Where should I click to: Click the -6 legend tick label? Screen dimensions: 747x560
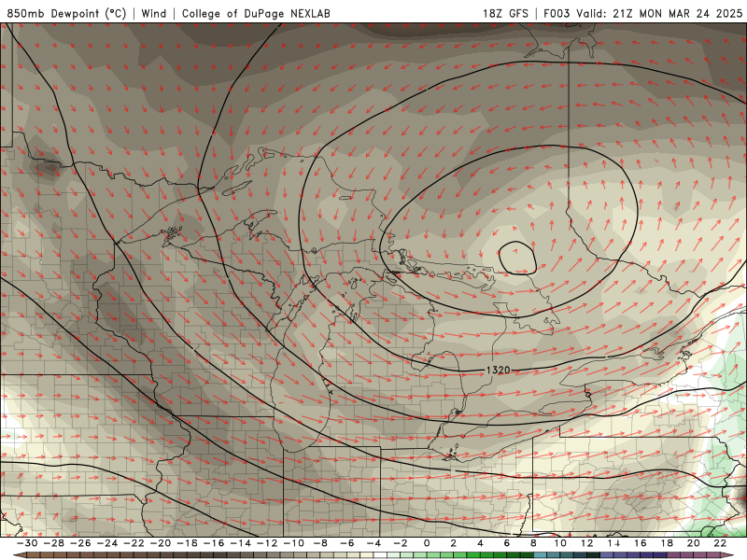tap(347, 543)
